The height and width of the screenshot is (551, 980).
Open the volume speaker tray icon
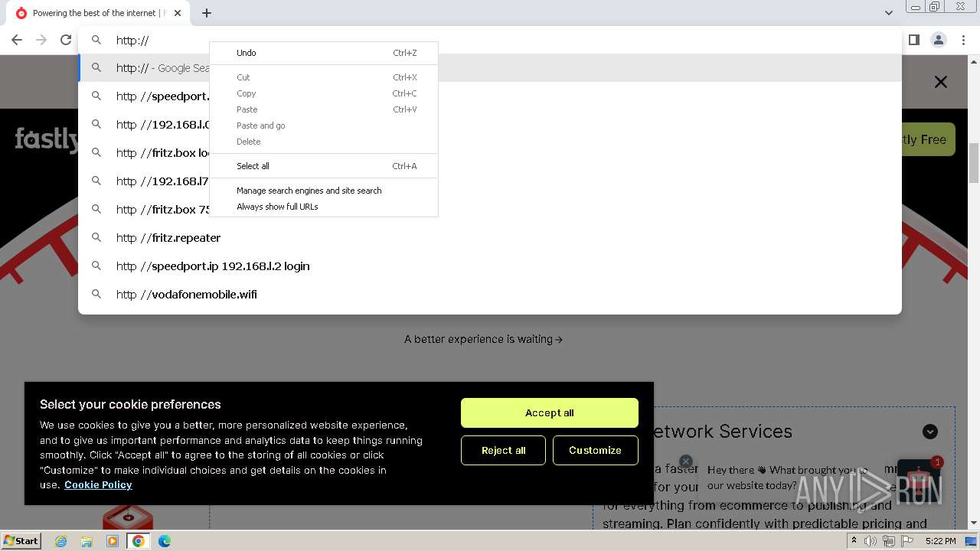871,541
